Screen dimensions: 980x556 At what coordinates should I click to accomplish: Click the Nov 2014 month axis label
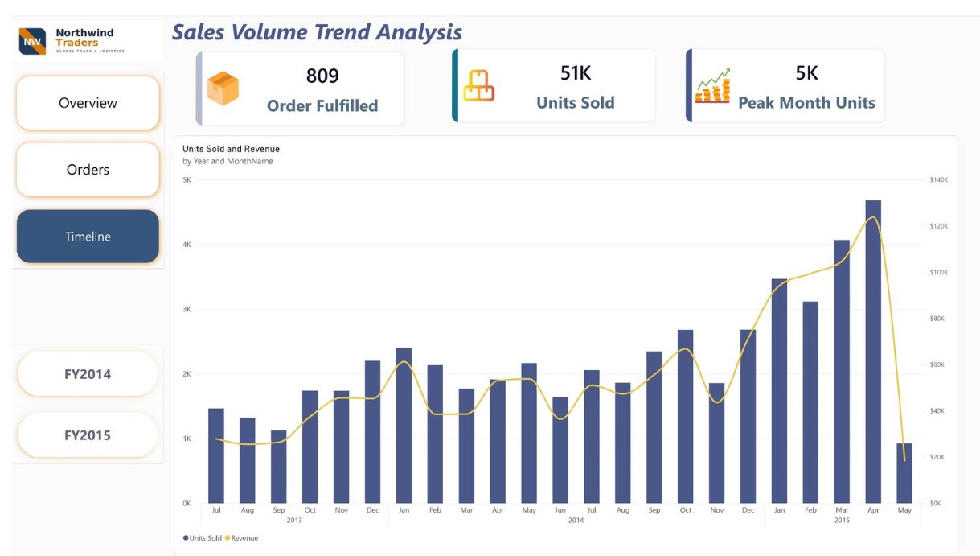[716, 510]
